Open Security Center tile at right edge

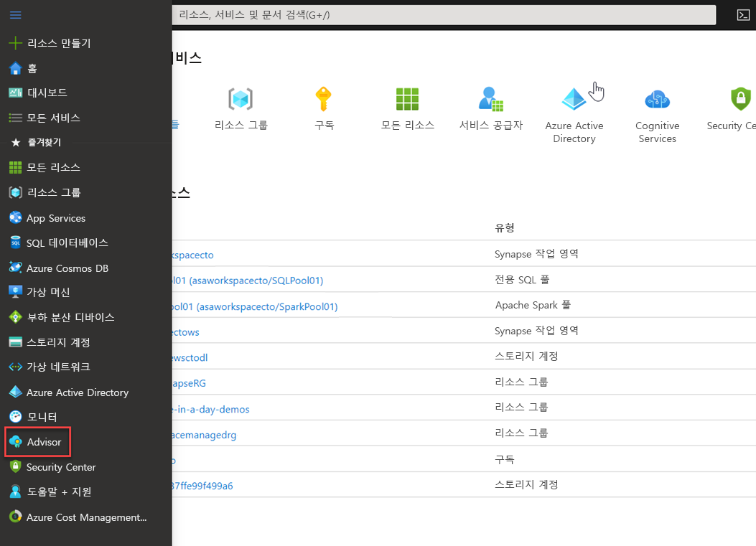click(x=733, y=109)
